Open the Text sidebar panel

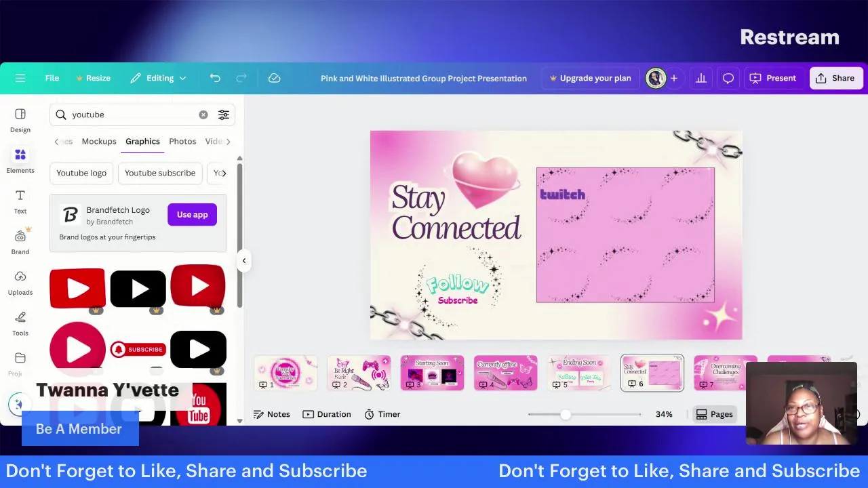(20, 201)
